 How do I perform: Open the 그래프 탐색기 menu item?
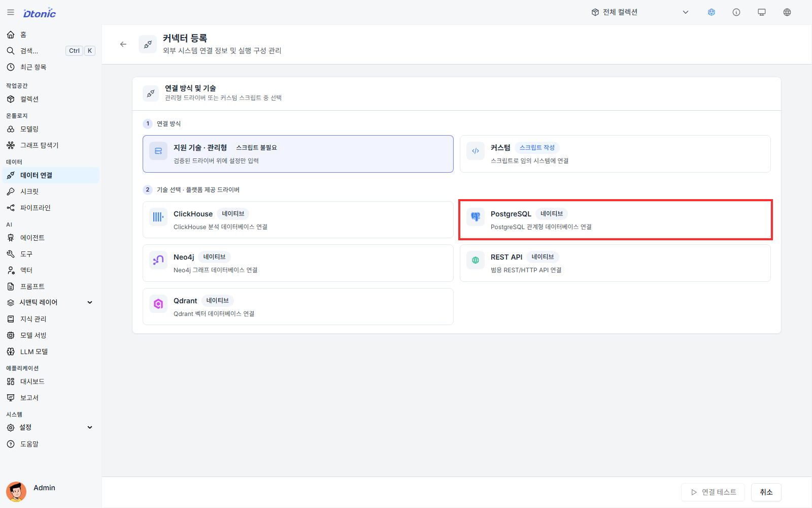pyautogui.click(x=51, y=145)
